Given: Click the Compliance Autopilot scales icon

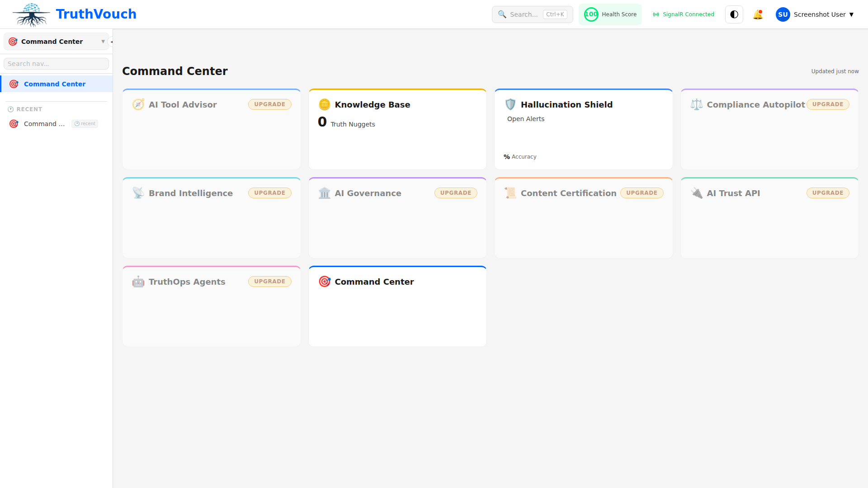Looking at the screenshot, I should 697,104.
